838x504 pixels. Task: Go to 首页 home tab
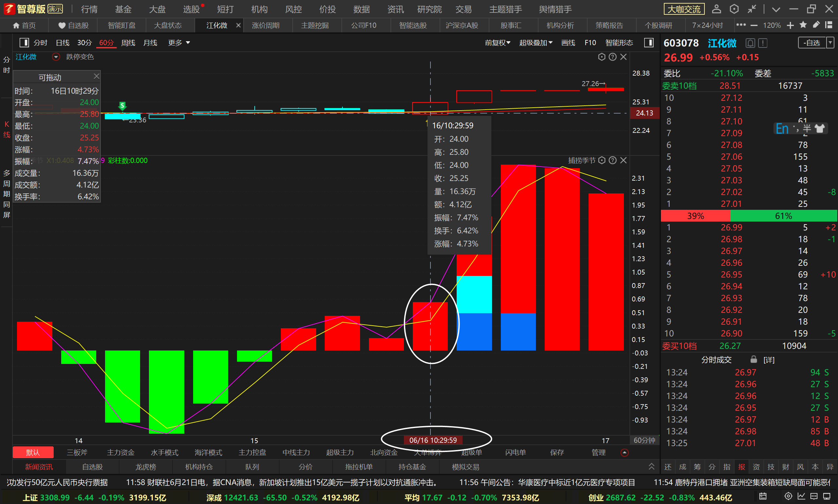coord(25,26)
